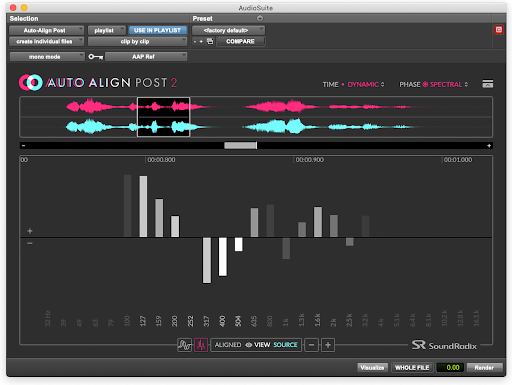The width and height of the screenshot is (512, 385).
Task: Select the pink spectral bars view icon
Action: coord(201,345)
